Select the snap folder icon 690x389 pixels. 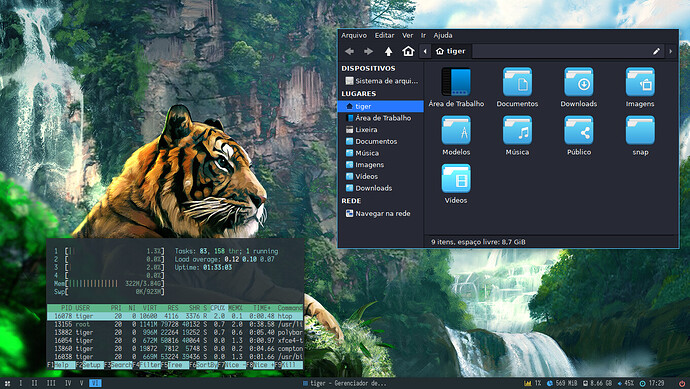[640, 130]
